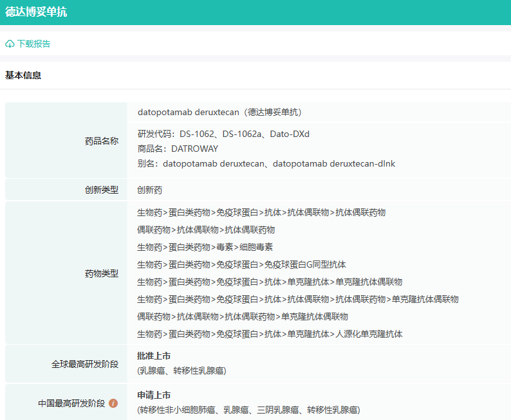Viewport: 511px width, 420px height.
Task: Select the datopotamab deruxtecan（德达博妥单抗）name text
Action: pyautogui.click(x=219, y=112)
